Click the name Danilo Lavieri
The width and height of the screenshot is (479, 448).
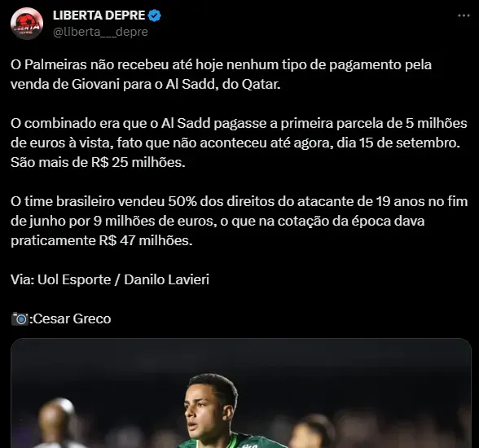[166, 279]
